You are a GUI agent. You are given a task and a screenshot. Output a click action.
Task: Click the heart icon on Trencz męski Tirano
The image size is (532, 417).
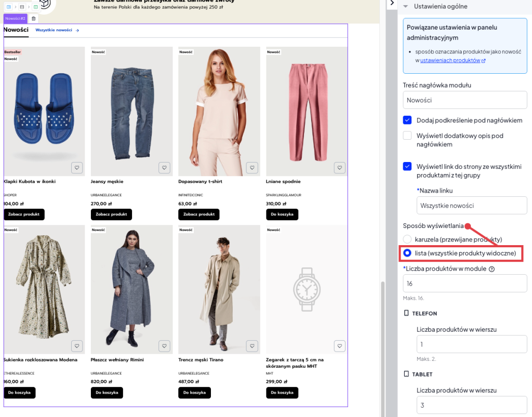pos(252,345)
